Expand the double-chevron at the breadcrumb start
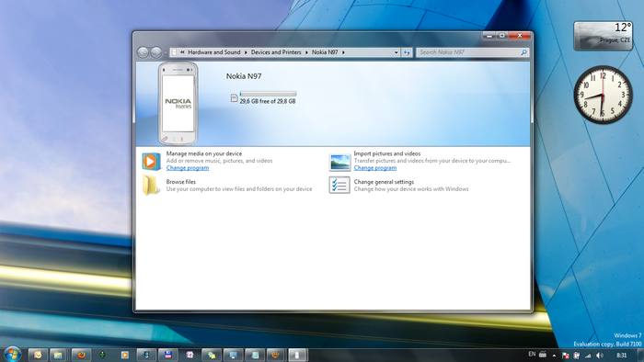Viewport: 644px width, 362px height. [x=182, y=52]
